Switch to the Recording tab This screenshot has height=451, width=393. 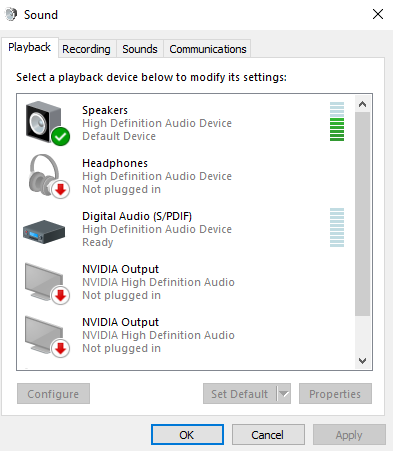coord(87,49)
